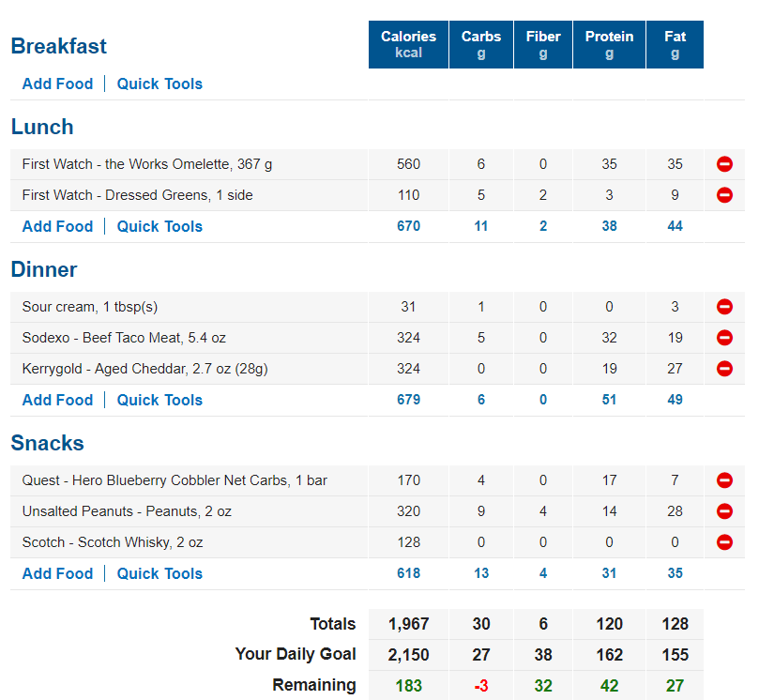Add Food under Lunch

pos(57,226)
